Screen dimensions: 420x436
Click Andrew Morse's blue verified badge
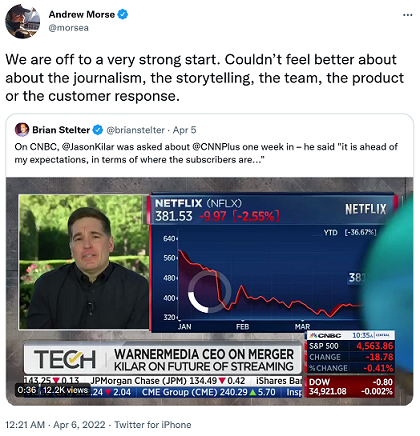click(x=123, y=14)
